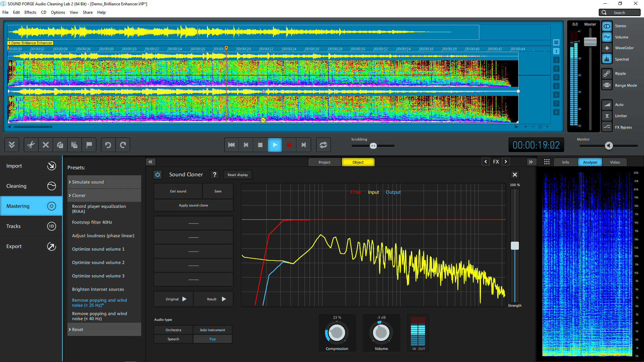Open the File menu

[x=5, y=12]
